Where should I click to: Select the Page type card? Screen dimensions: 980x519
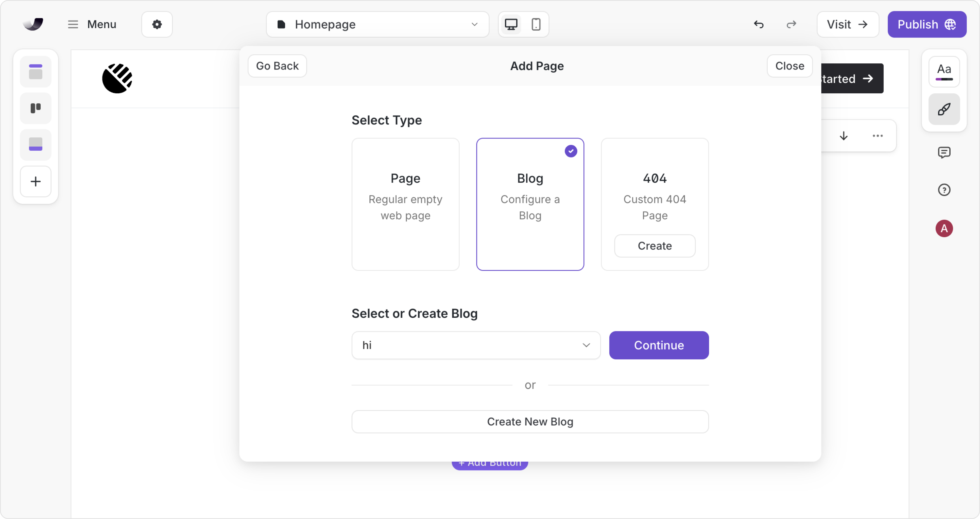tap(405, 204)
